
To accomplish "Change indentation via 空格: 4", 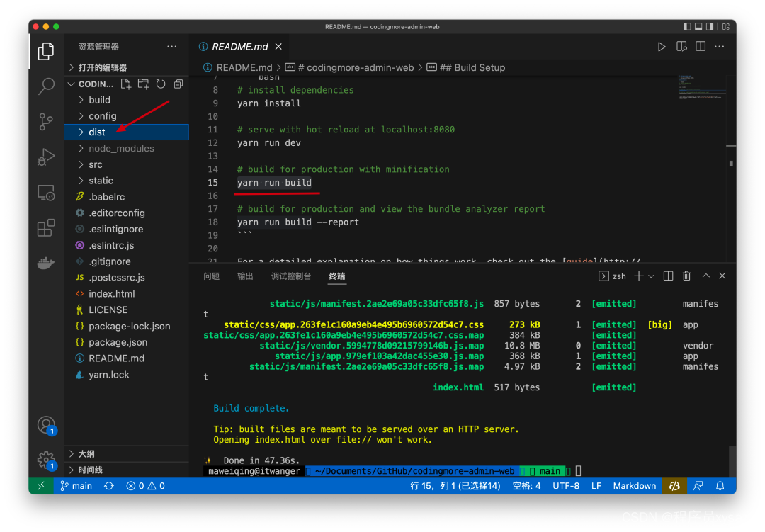I will click(x=526, y=486).
